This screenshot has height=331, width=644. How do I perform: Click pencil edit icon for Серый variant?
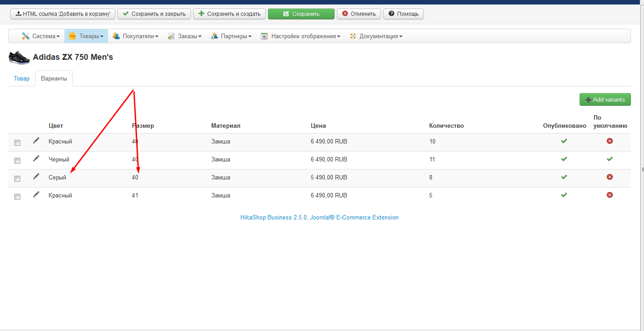pos(36,177)
